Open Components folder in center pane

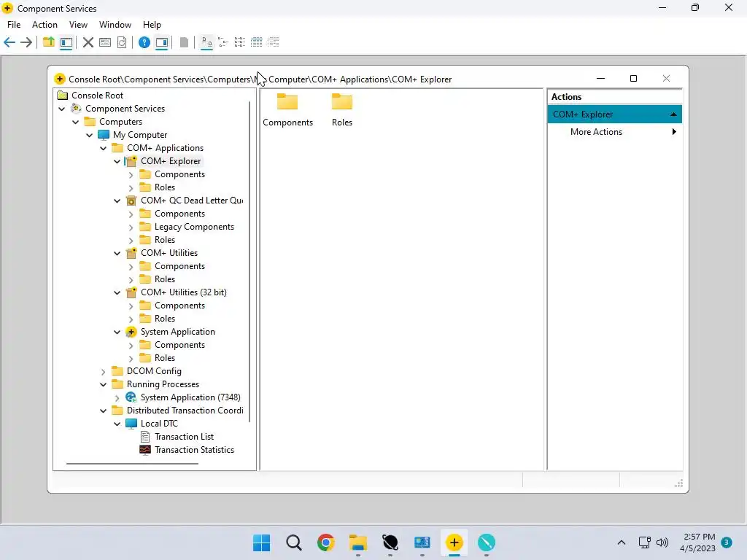click(x=287, y=110)
